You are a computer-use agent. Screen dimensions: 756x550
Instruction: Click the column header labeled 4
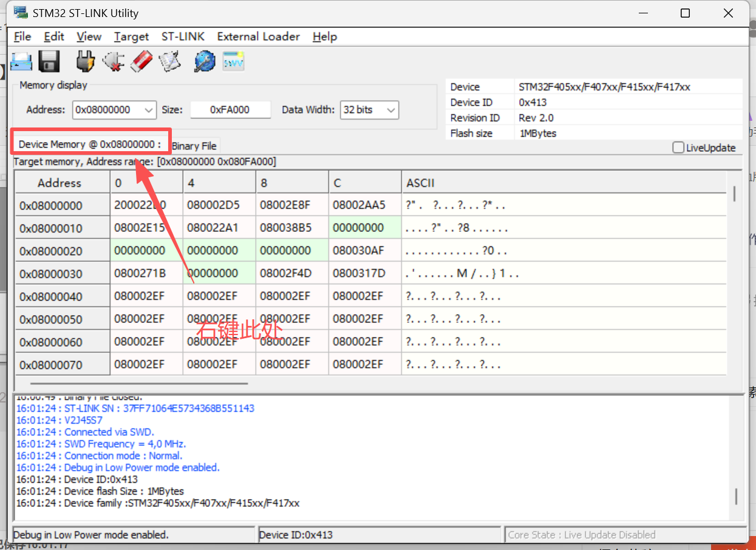219,183
